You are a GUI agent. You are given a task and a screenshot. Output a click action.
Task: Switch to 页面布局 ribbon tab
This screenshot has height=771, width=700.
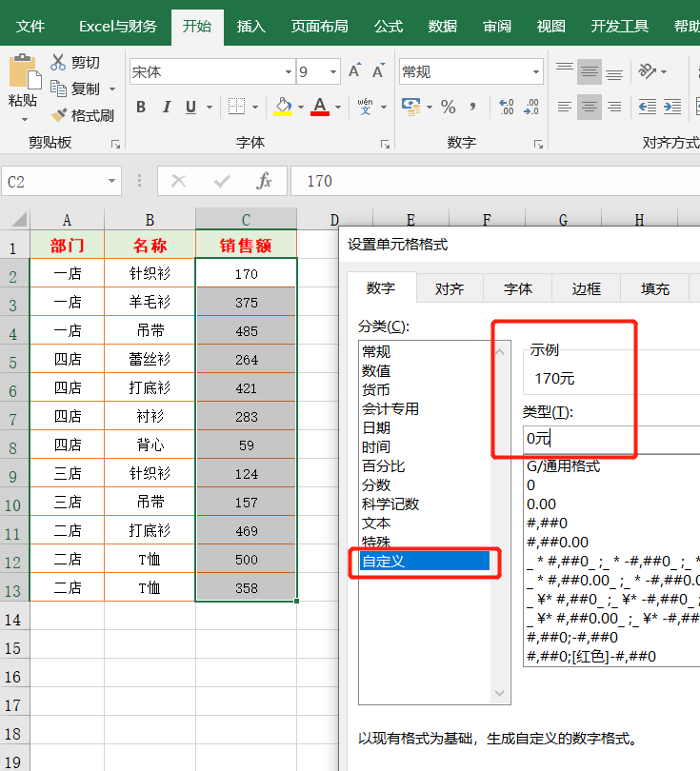(x=320, y=26)
